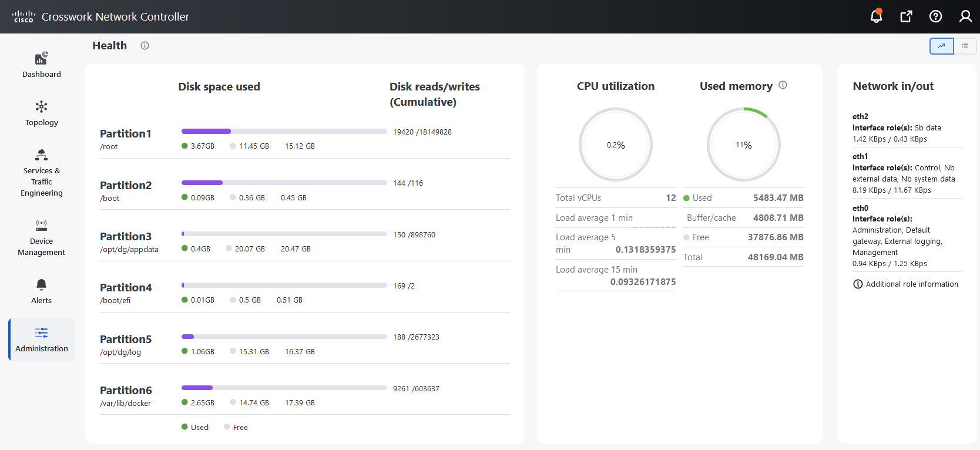
Task: Click the 1.42 KBps / 0.43 KBps throughput
Action: click(x=890, y=139)
